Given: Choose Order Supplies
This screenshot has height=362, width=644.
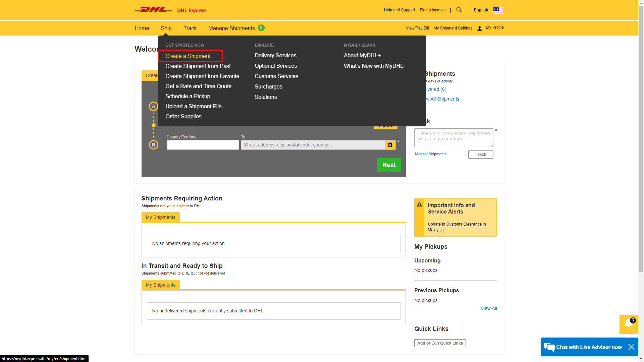Looking at the screenshot, I should (x=183, y=116).
